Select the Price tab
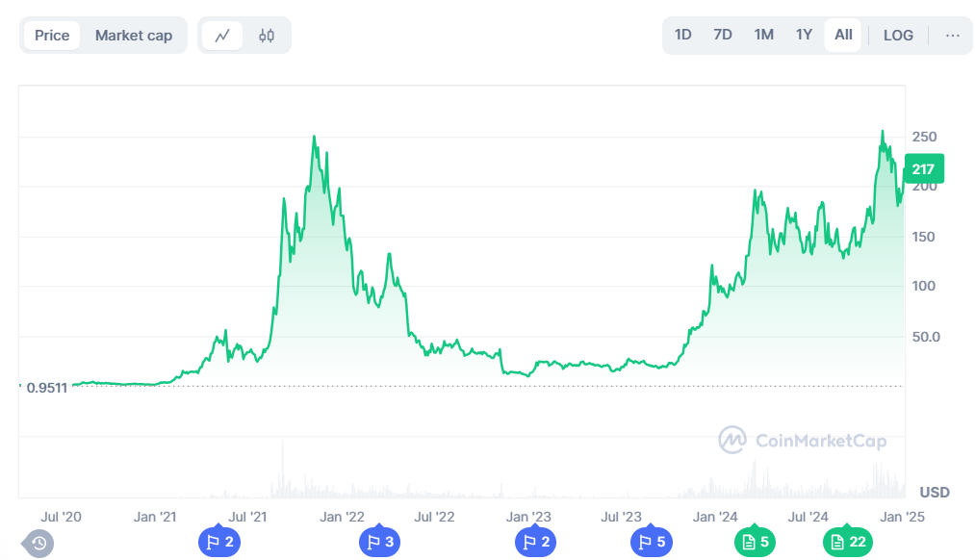 [x=52, y=36]
